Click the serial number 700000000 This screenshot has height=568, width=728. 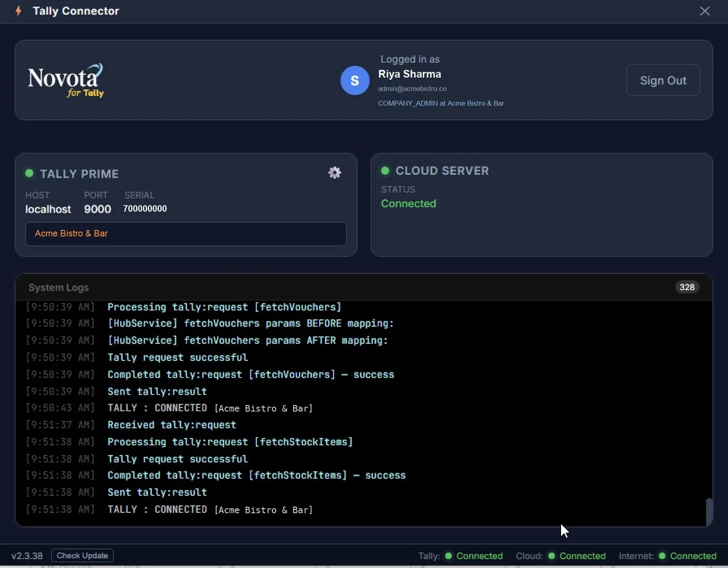tap(145, 209)
